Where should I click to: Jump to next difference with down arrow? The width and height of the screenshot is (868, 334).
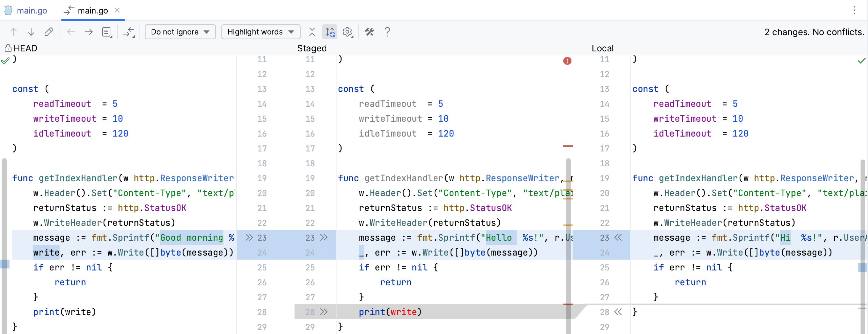point(31,32)
